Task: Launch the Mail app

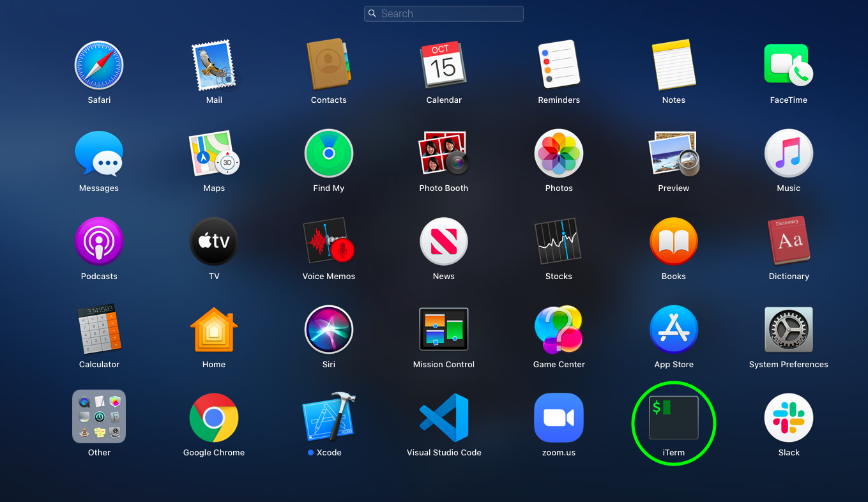Action: (x=214, y=65)
